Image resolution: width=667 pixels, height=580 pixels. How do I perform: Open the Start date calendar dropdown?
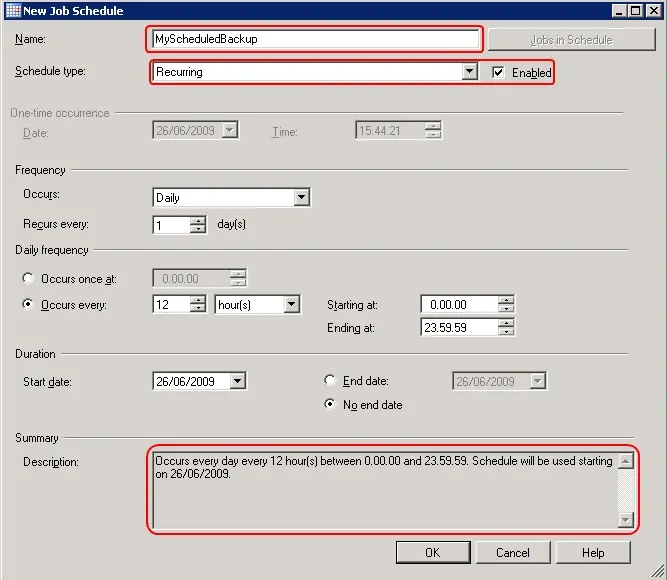[237, 381]
